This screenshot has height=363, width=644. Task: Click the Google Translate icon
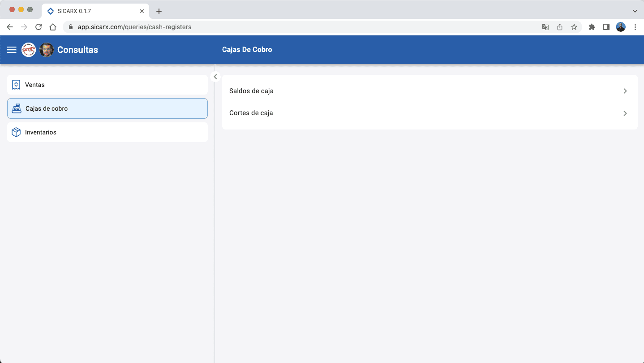pos(545,27)
